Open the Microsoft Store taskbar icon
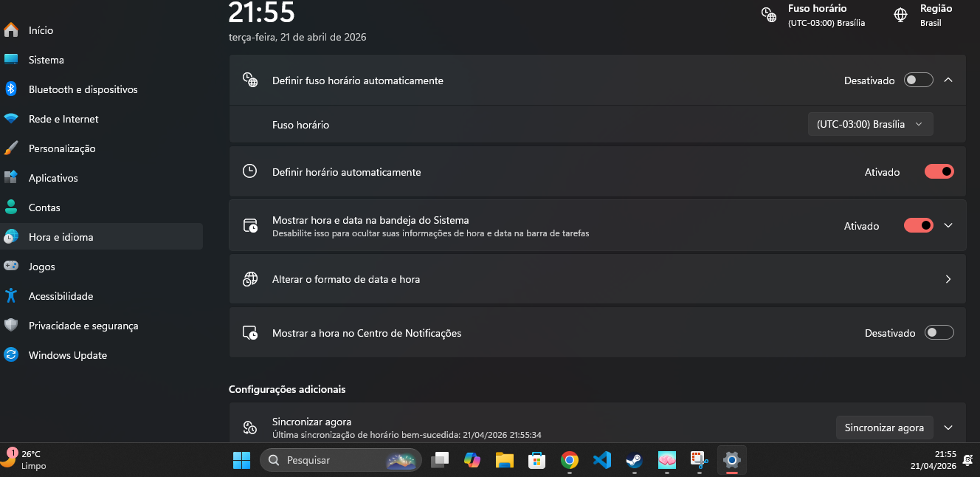The height and width of the screenshot is (477, 980). point(536,460)
